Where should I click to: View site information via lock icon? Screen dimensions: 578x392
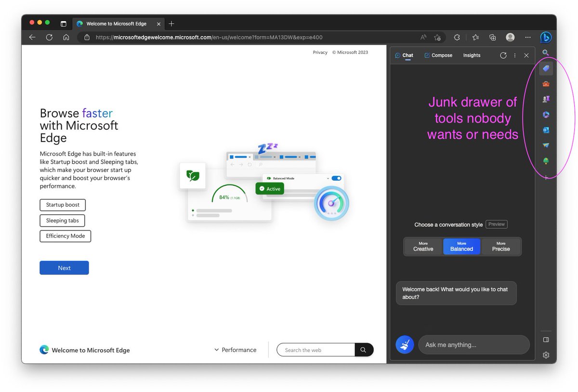87,37
